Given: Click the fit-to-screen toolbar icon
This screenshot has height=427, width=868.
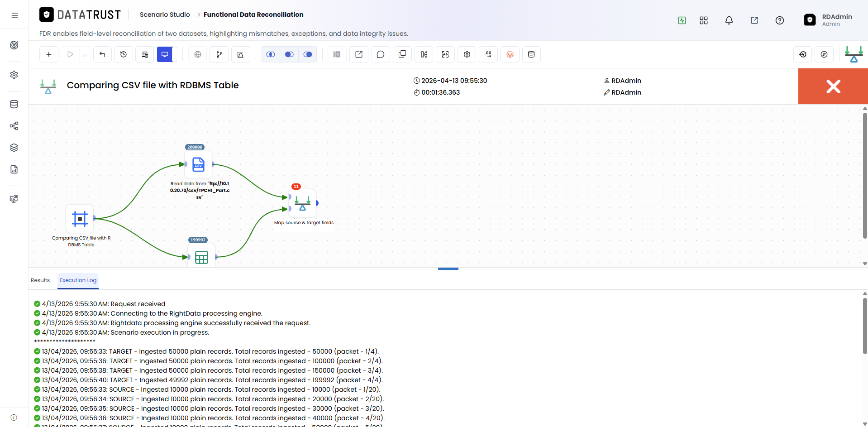Looking at the screenshot, I should 445,54.
